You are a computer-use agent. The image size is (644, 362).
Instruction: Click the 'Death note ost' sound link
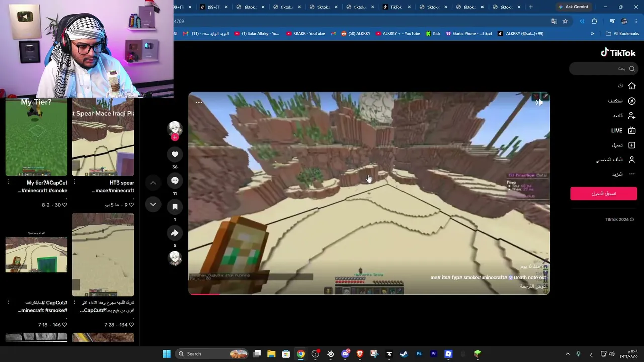coord(526,277)
